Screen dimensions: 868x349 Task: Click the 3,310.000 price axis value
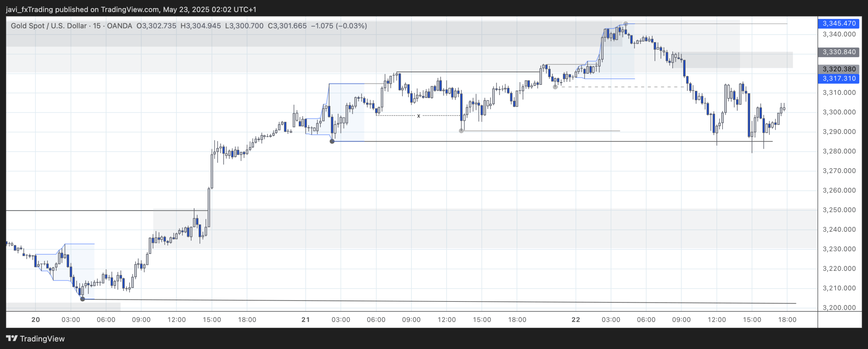[839, 92]
